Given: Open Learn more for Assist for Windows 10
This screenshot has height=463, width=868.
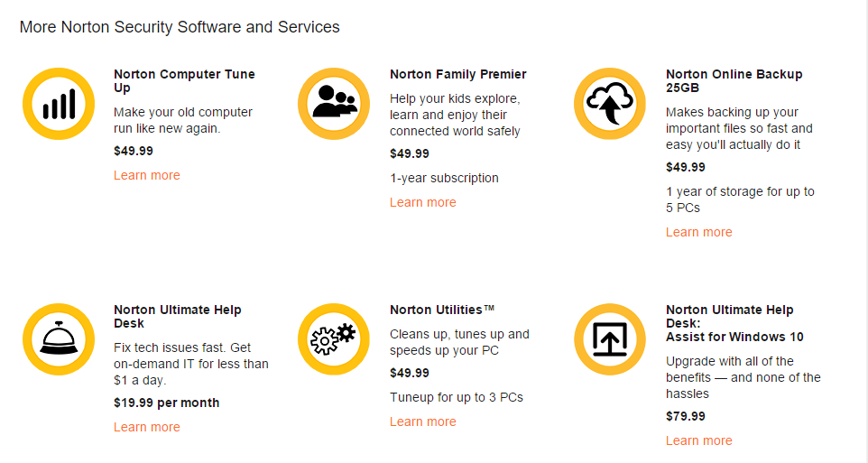Looking at the screenshot, I should pos(699,440).
